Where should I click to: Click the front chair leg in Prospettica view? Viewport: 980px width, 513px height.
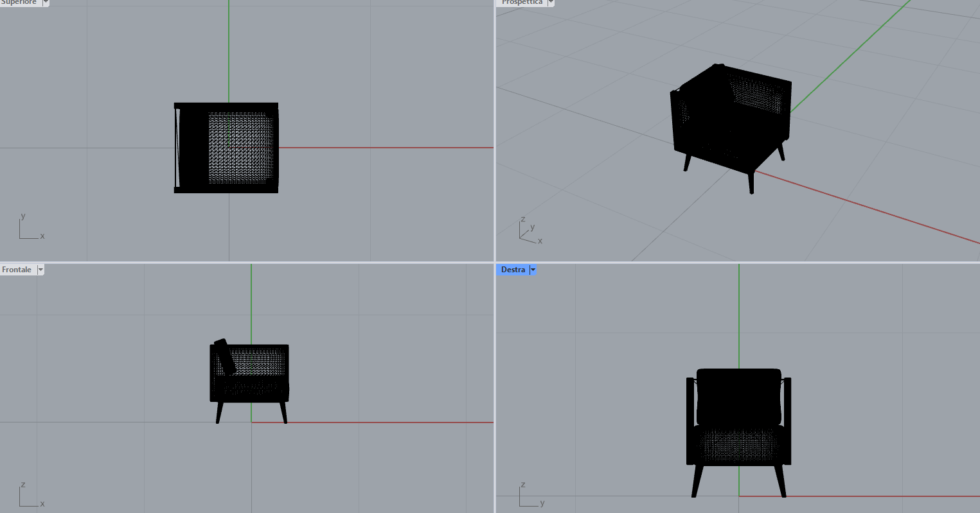click(751, 182)
